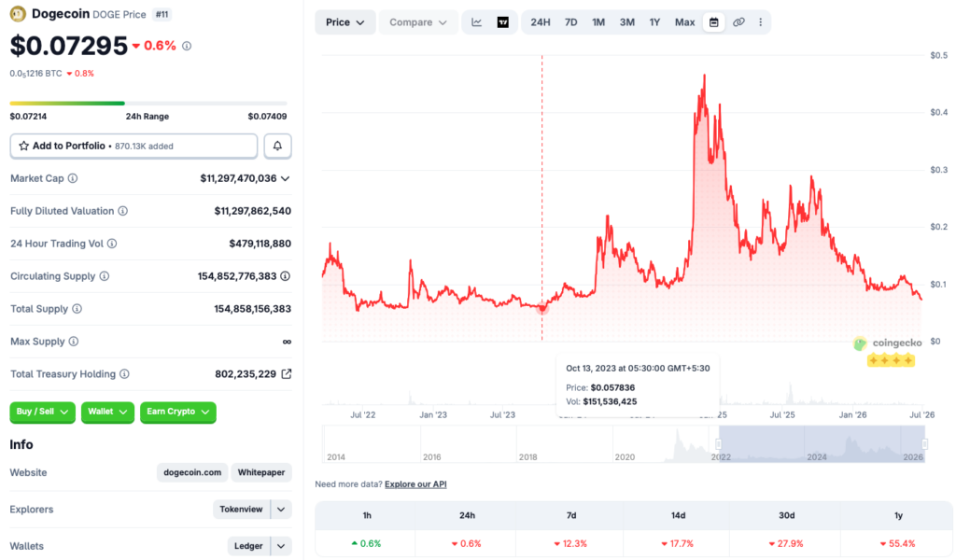
Task: Open price alert bell icon
Action: [277, 147]
